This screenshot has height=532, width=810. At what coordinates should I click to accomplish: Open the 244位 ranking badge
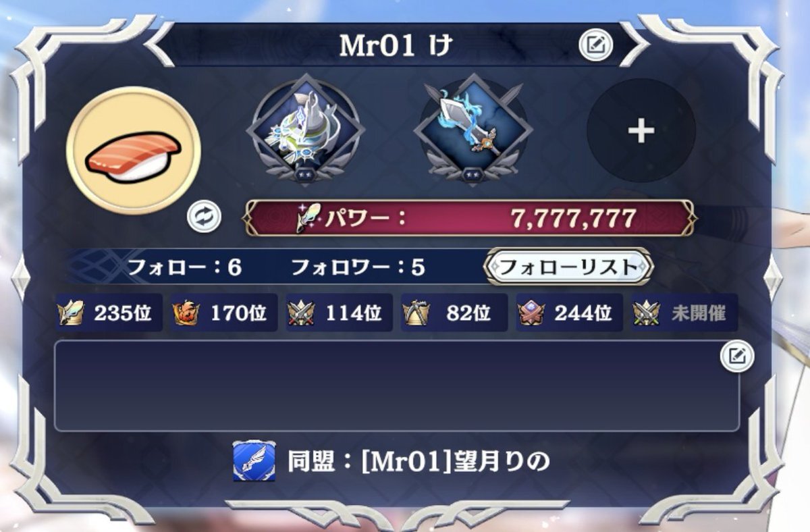coord(570,313)
